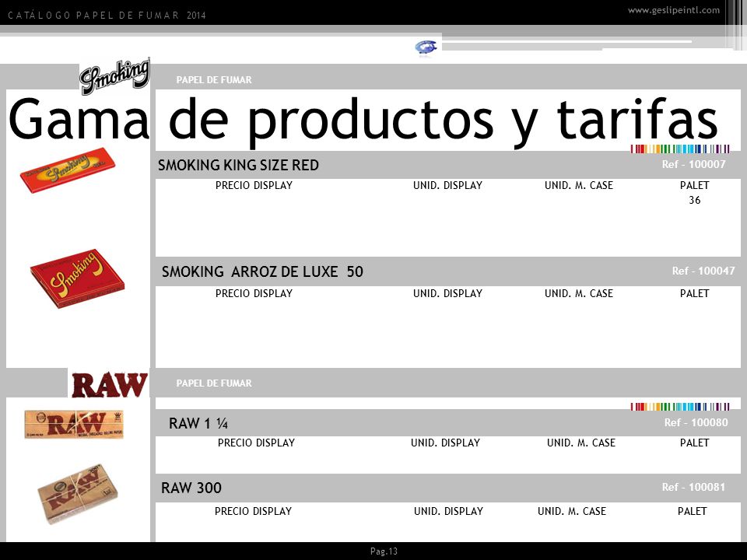Click the palet value '36'
Screen dimensions: 747x560
tap(695, 201)
